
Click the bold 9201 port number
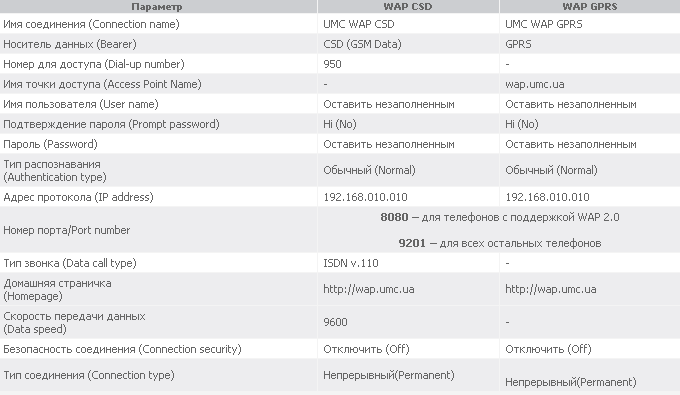coord(412,243)
